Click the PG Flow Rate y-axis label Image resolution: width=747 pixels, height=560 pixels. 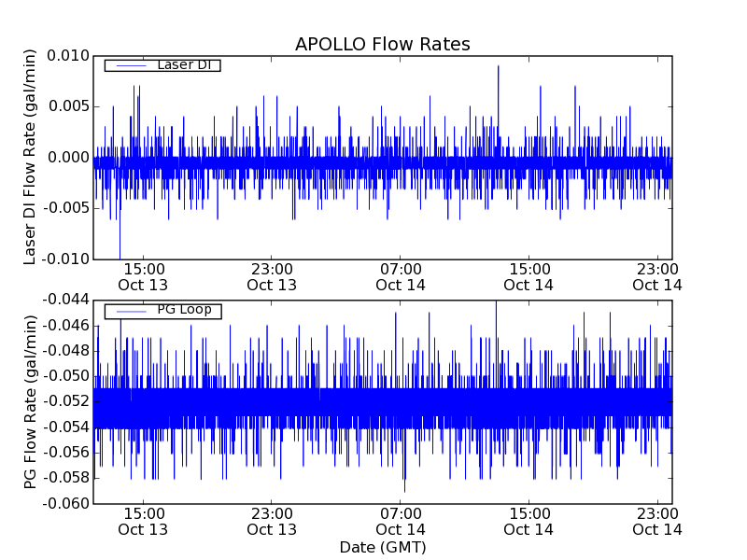tap(31, 401)
